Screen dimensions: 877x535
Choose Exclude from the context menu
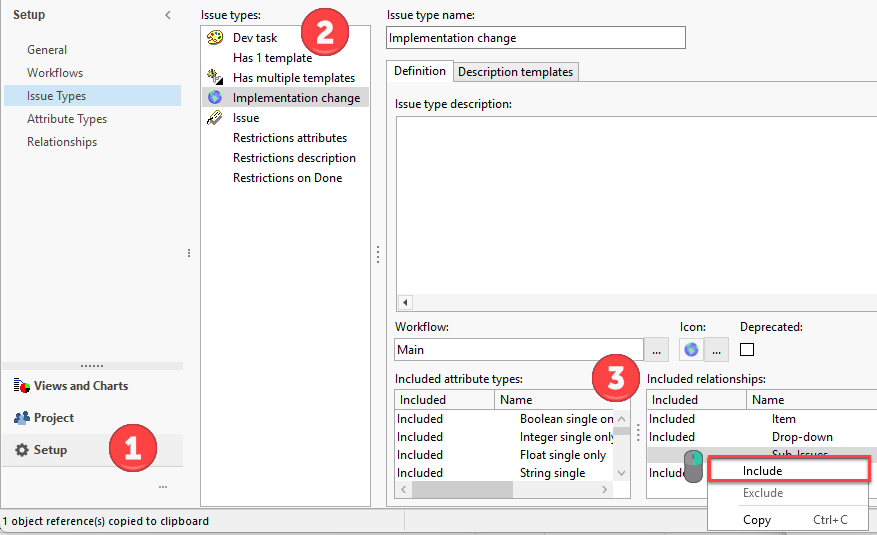(x=789, y=493)
